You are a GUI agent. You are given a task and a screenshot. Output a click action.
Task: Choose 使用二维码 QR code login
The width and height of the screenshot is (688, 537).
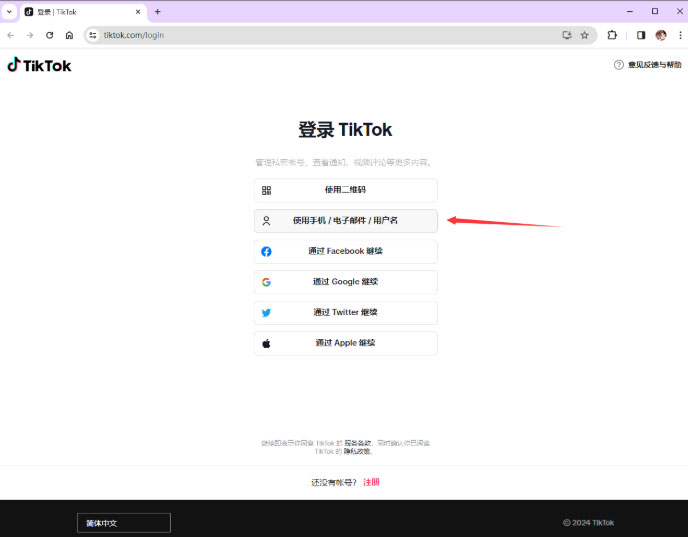346,190
